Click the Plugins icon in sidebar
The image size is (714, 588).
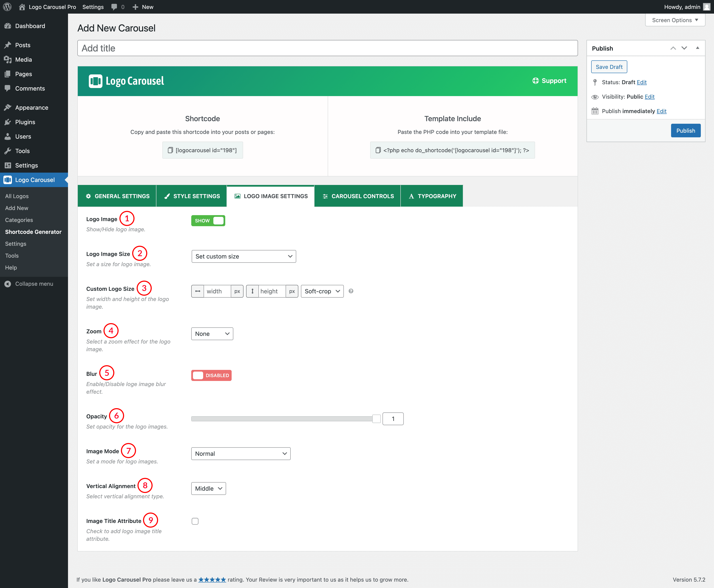[x=7, y=122]
